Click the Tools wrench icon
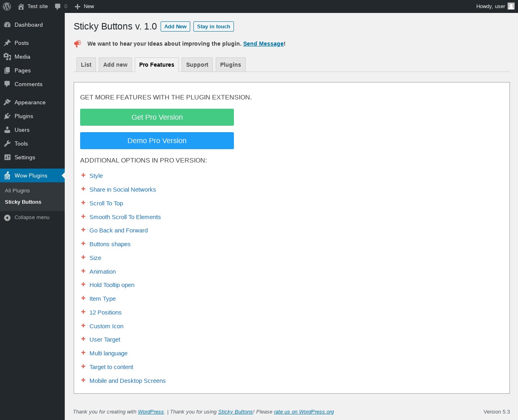518x420 pixels. pyautogui.click(x=7, y=144)
